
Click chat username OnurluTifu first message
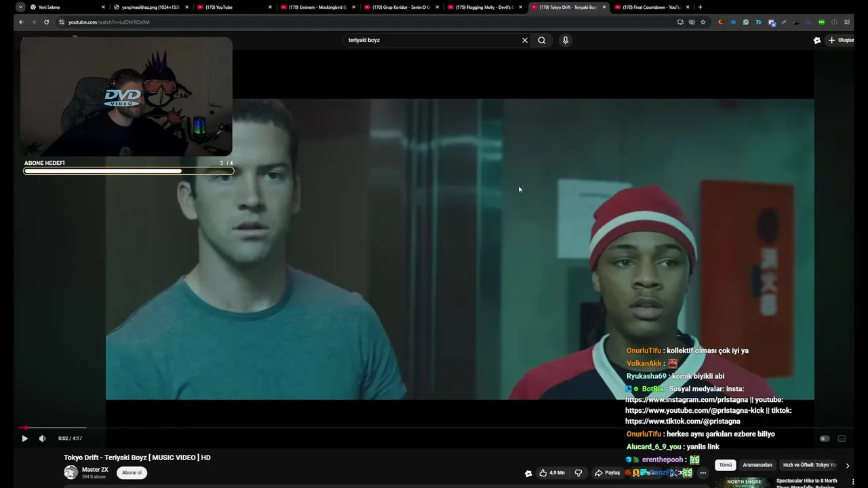[644, 350]
